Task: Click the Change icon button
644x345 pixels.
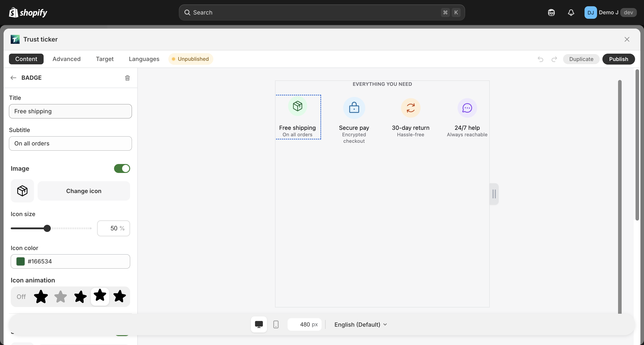Action: click(x=84, y=191)
